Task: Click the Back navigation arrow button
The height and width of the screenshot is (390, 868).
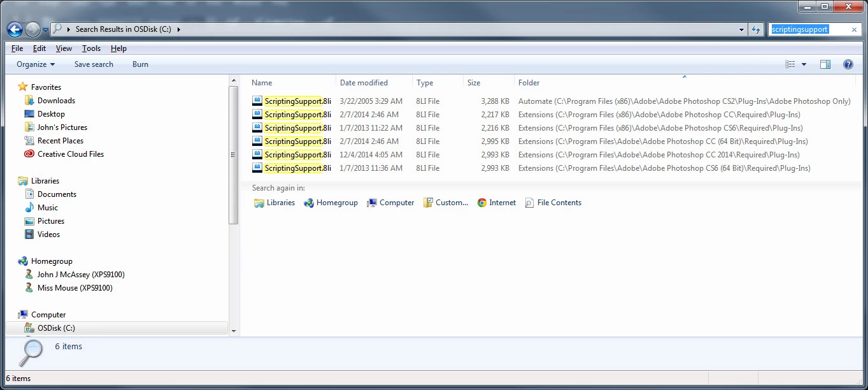Action: pyautogui.click(x=15, y=29)
